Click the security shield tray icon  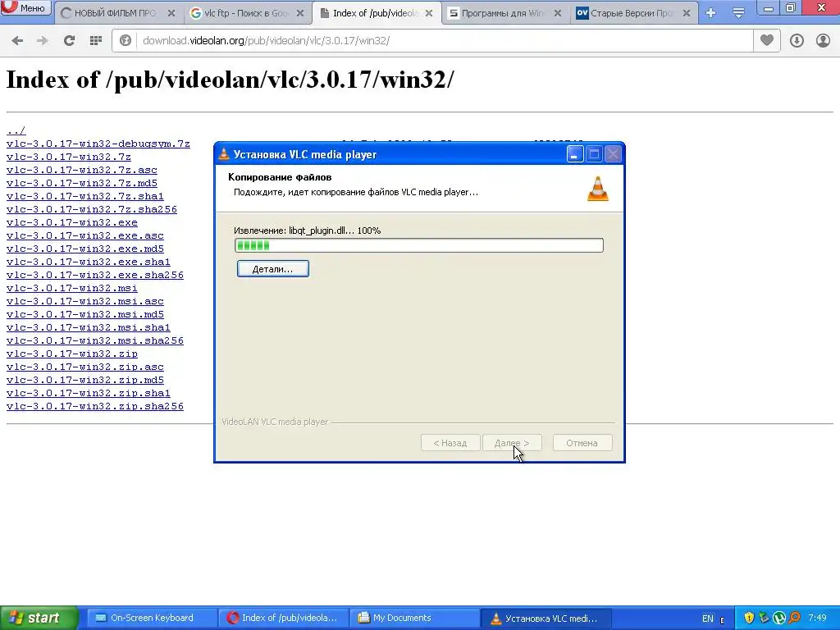tap(749, 619)
